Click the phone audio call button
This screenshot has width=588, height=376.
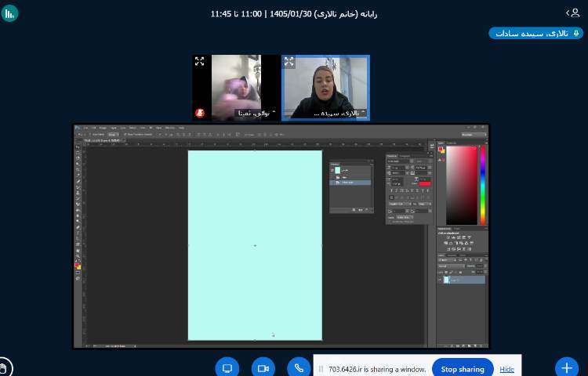(299, 368)
